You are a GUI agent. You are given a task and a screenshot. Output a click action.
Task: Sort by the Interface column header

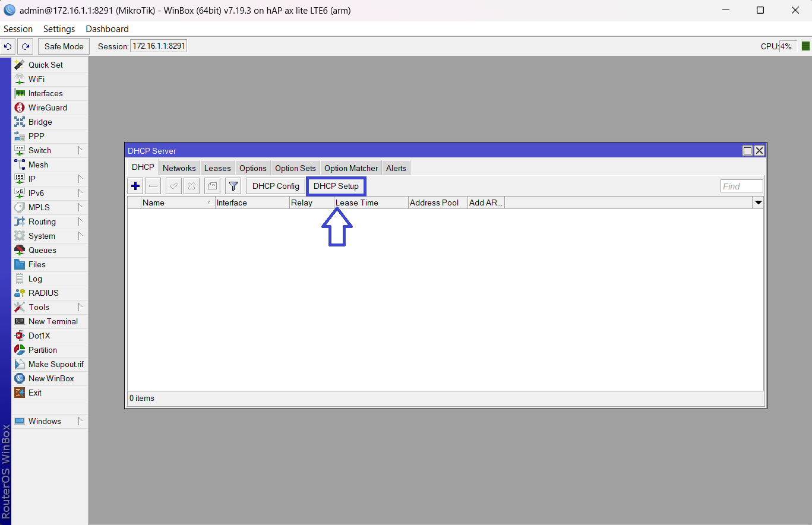[x=252, y=203]
